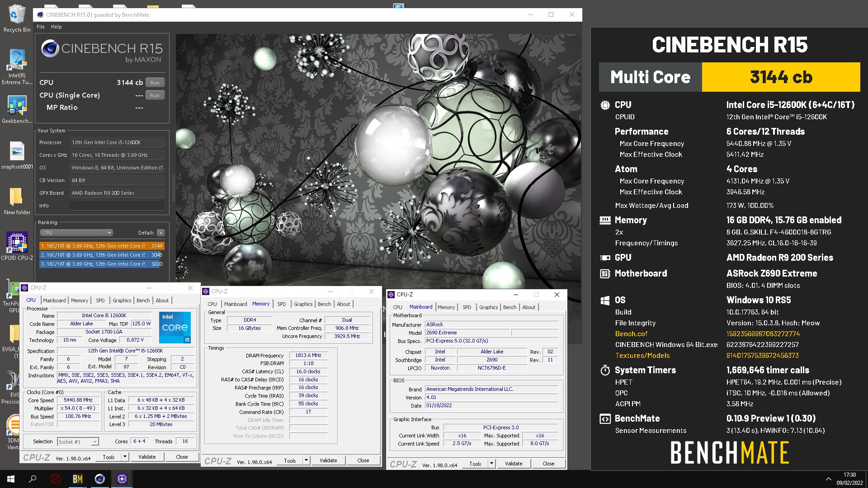Click BenchMate Motherboard icon
The height and width of the screenshot is (488, 868).
(605, 274)
